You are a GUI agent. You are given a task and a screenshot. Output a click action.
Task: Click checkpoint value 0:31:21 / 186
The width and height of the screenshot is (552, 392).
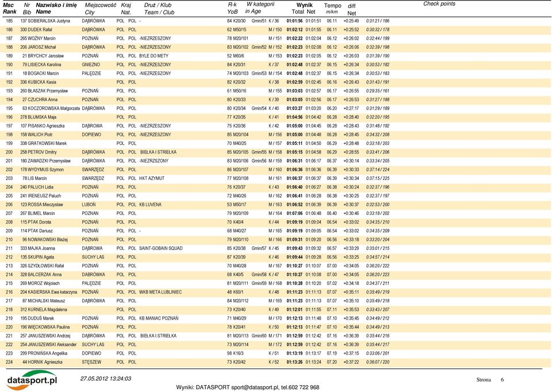[x=378, y=21]
